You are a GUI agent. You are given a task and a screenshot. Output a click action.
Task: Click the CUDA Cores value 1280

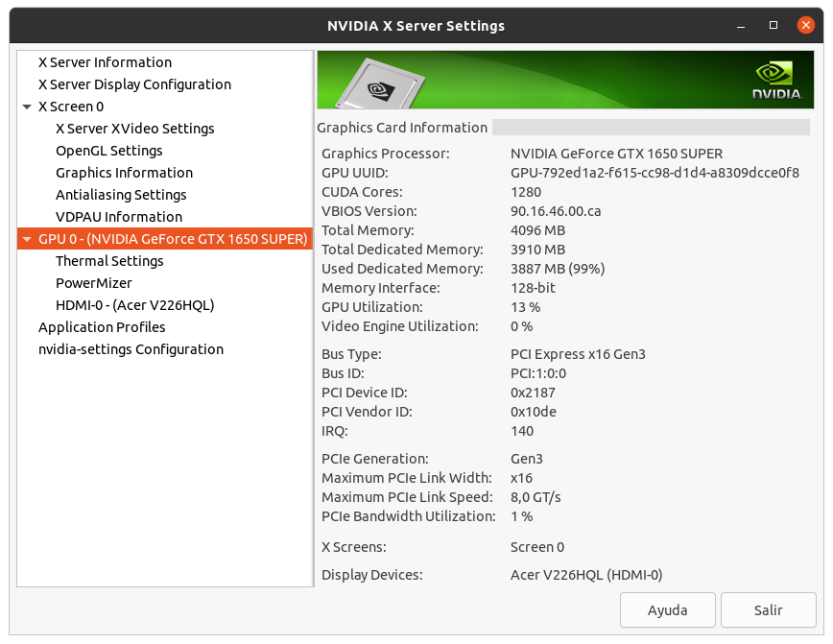pyautogui.click(x=526, y=192)
